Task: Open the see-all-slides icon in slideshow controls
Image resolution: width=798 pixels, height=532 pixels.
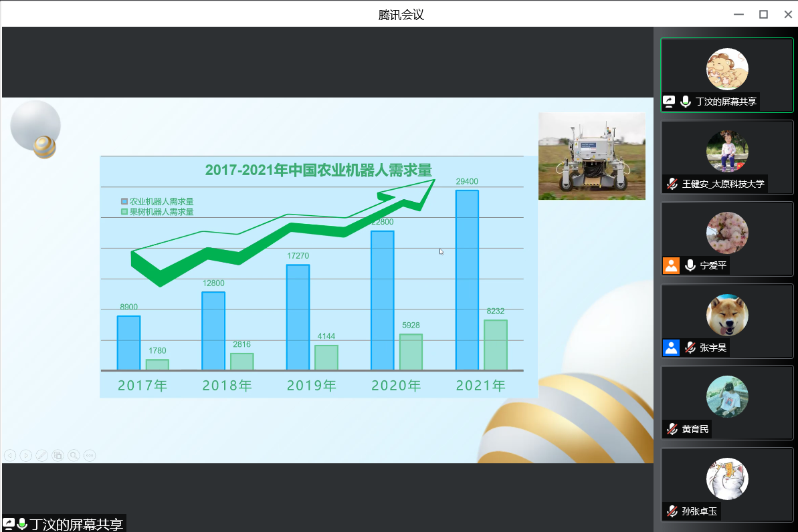Action: click(x=58, y=456)
